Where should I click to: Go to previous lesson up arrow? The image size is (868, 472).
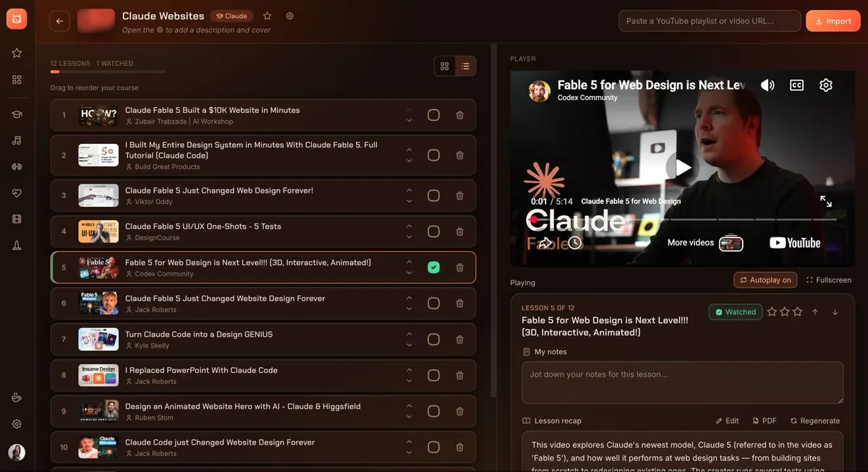tap(815, 312)
